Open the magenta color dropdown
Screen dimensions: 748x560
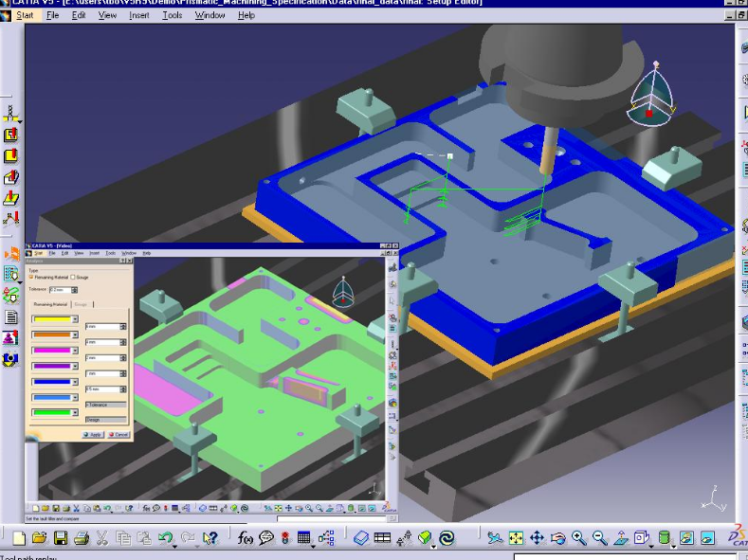point(75,351)
